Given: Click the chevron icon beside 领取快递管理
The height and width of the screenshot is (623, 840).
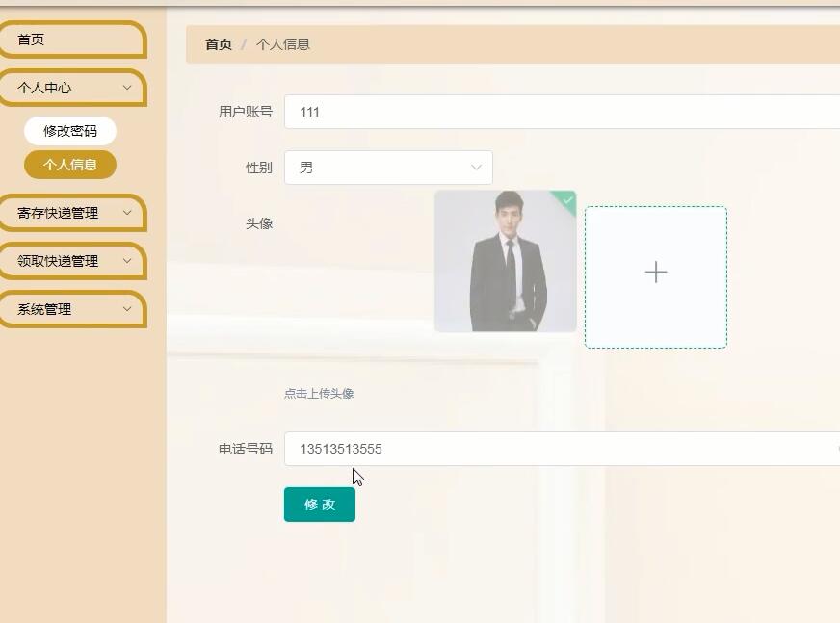Looking at the screenshot, I should tap(128, 261).
